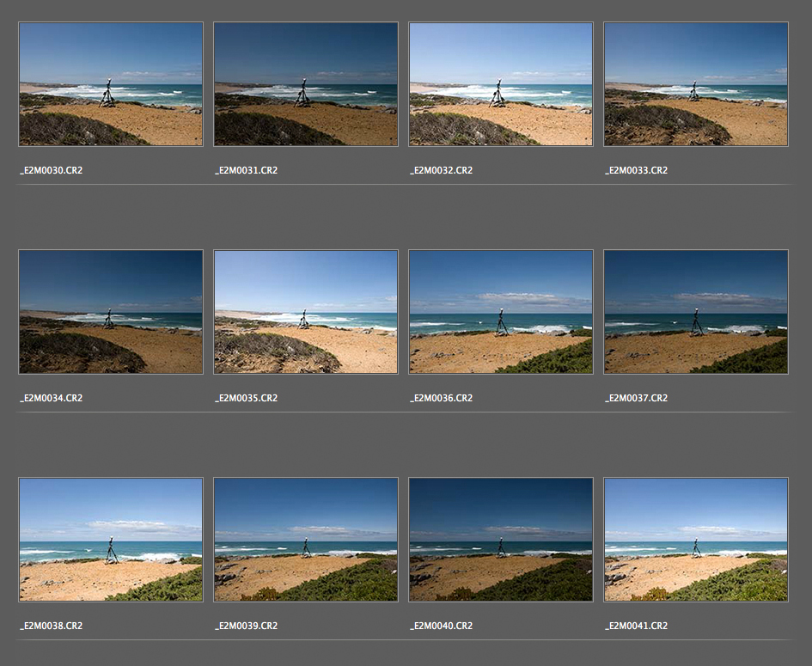Click the _E2M0036.CR2 filename label
812x666 pixels.
(x=442, y=398)
